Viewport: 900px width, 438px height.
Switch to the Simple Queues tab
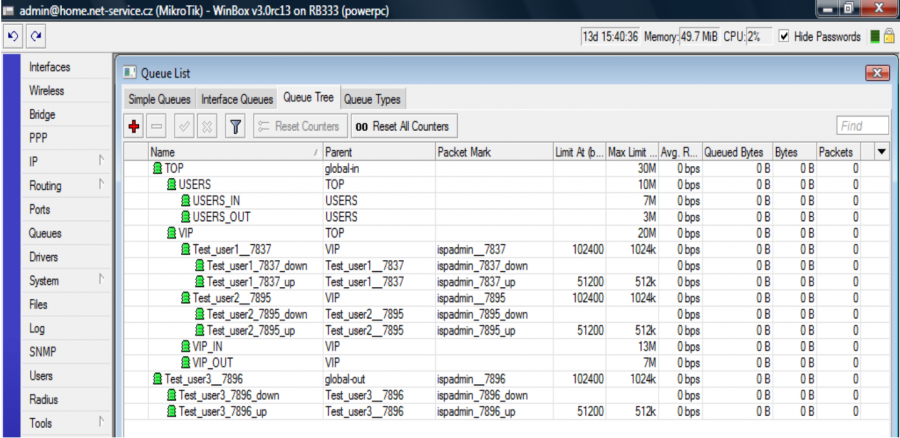(160, 99)
